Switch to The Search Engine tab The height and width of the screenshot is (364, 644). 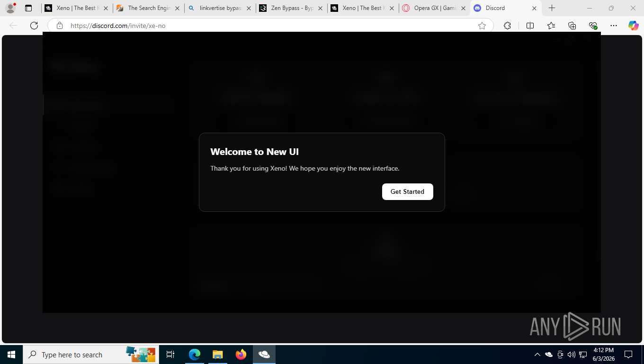pos(149,8)
